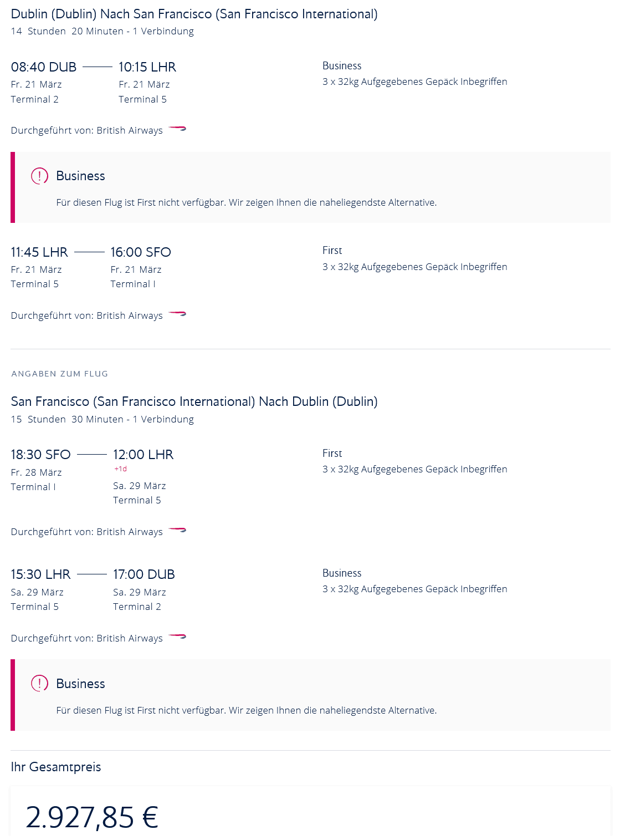Viewport: 620px width, 840px height.
Task: Click the 12:00 LHR arrival time
Action: coord(144,455)
